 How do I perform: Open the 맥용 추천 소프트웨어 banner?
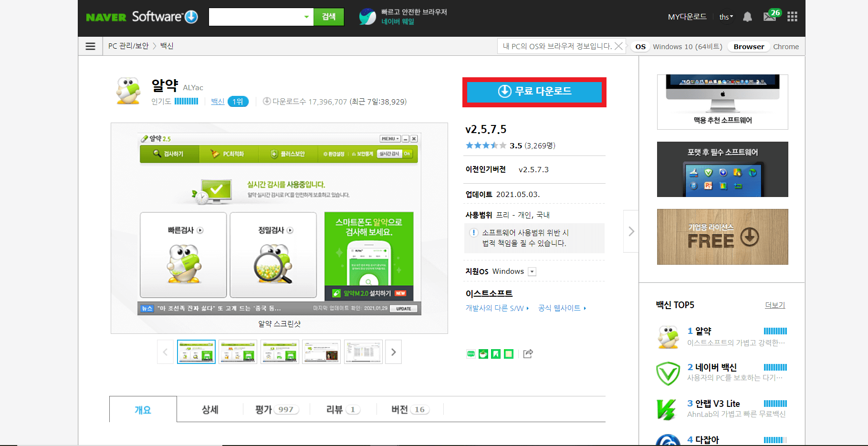(722, 102)
